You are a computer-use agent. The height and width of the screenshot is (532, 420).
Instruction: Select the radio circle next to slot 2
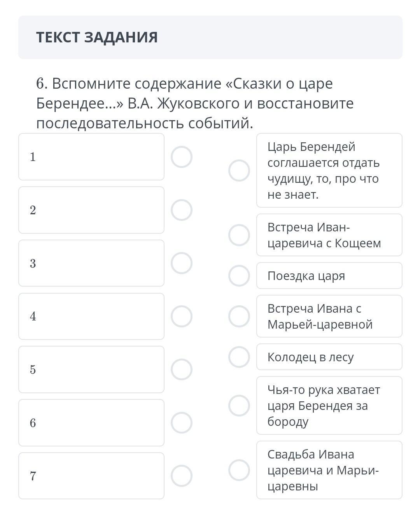point(182,210)
